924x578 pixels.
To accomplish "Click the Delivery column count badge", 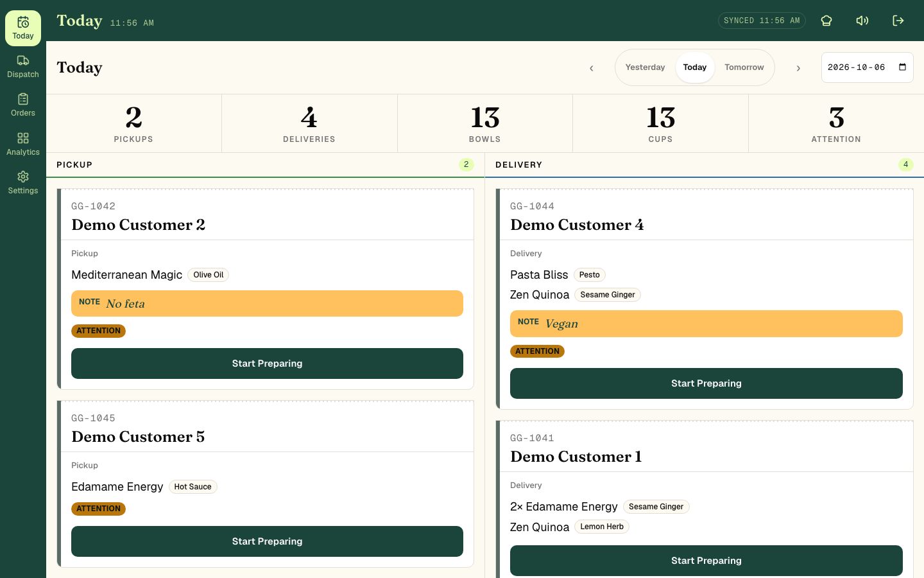I will (x=905, y=164).
